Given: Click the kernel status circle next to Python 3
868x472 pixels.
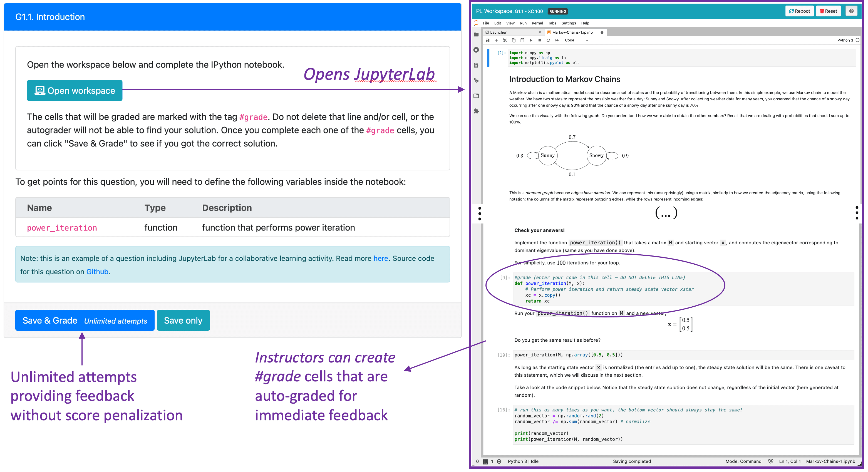Looking at the screenshot, I should pyautogui.click(x=857, y=40).
